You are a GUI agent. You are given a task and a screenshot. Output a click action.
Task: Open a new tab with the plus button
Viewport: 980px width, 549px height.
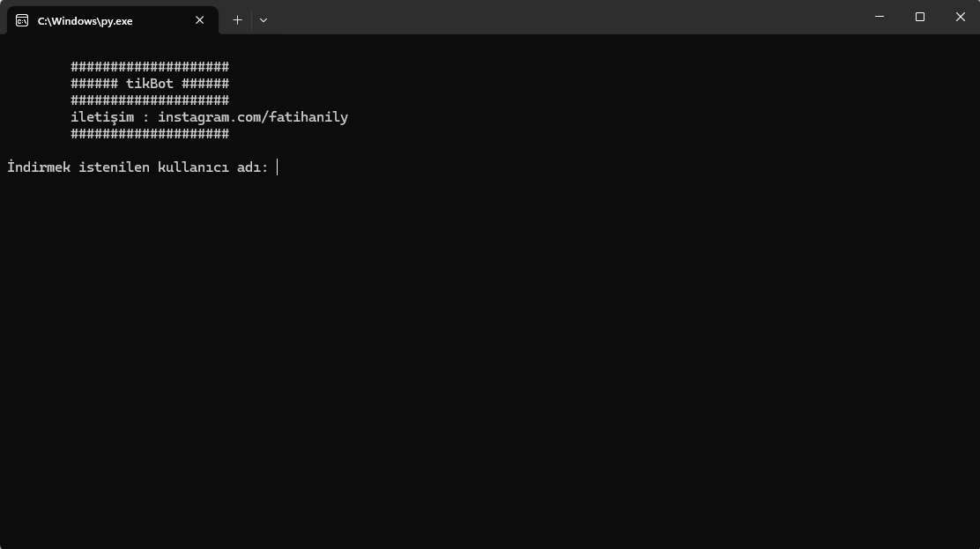237,19
